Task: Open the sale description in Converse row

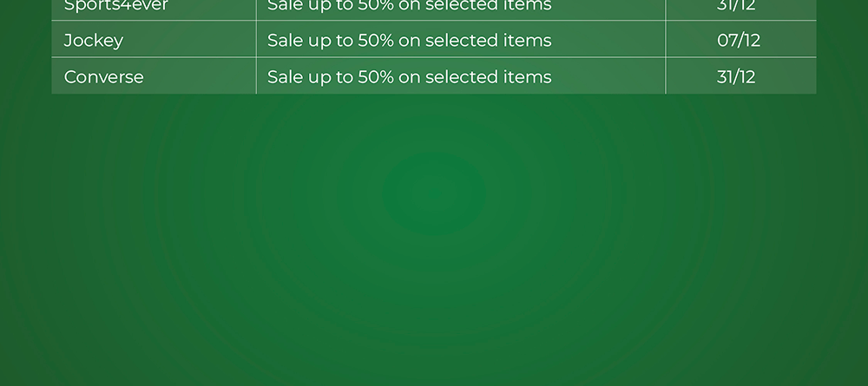Action: 409,77
